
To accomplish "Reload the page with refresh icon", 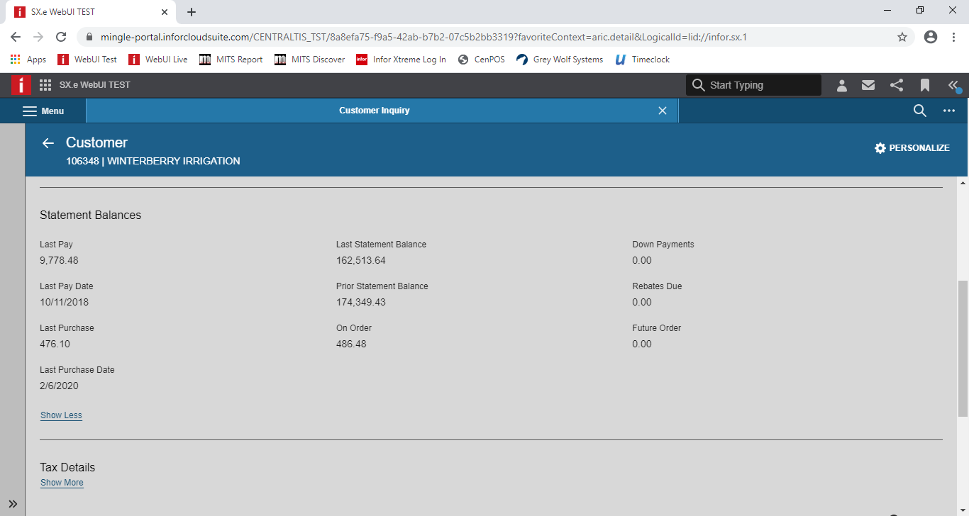I will 61,37.
